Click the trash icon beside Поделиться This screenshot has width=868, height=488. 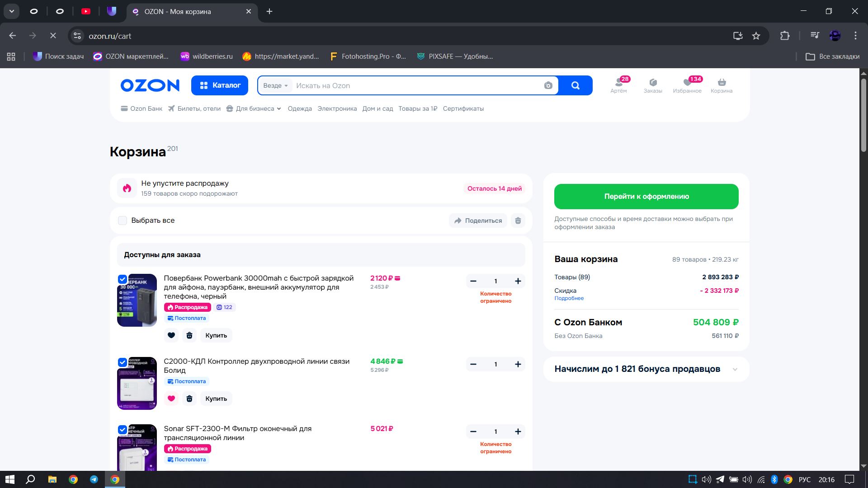[x=518, y=221]
